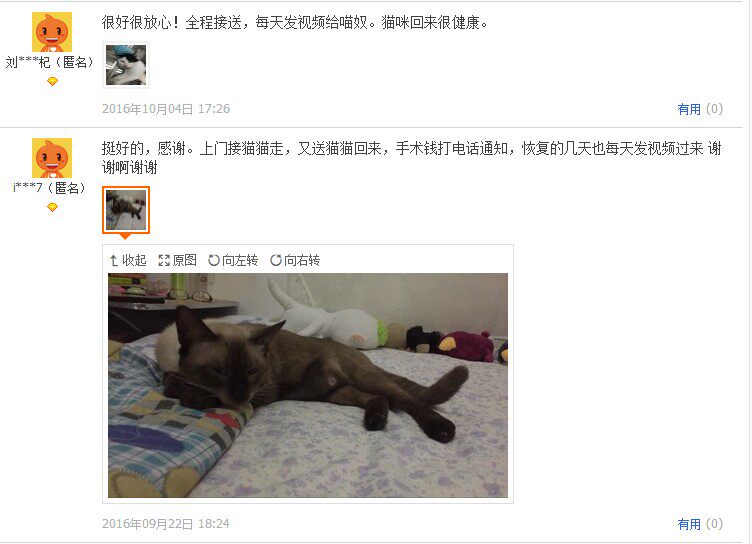Collapse the expanded photo with 收起
Screen dimensions: 752x544
pos(128,260)
